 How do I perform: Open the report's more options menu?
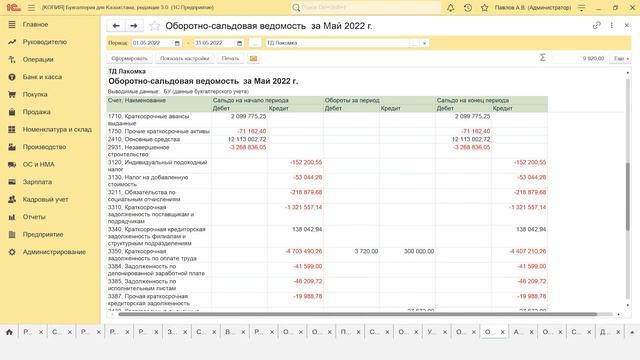[611, 25]
